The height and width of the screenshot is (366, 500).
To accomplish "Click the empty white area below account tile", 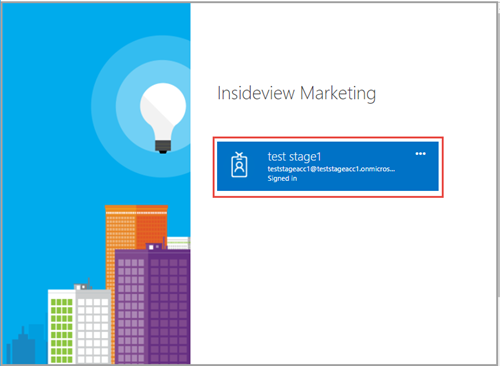I will 343,280.
